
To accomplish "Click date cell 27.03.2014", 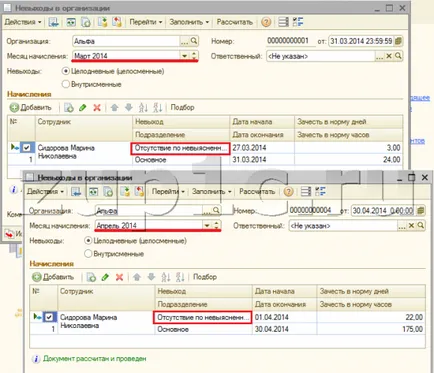I will point(262,148).
